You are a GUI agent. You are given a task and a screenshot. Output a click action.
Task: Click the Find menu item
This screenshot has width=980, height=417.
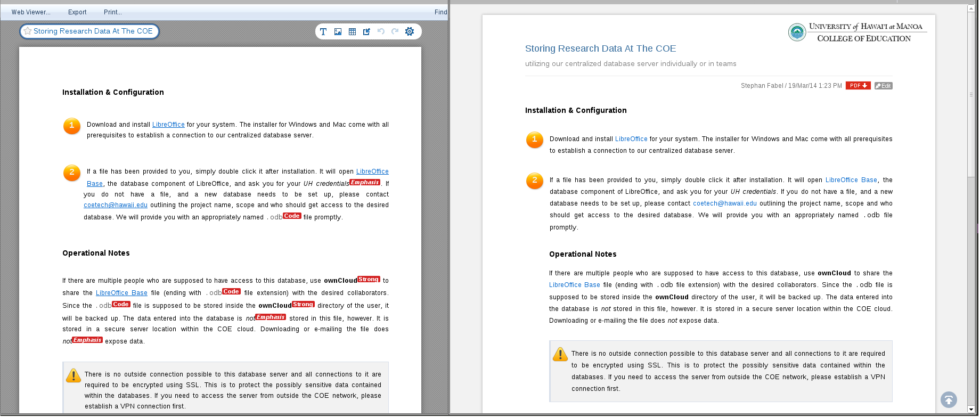coord(441,12)
